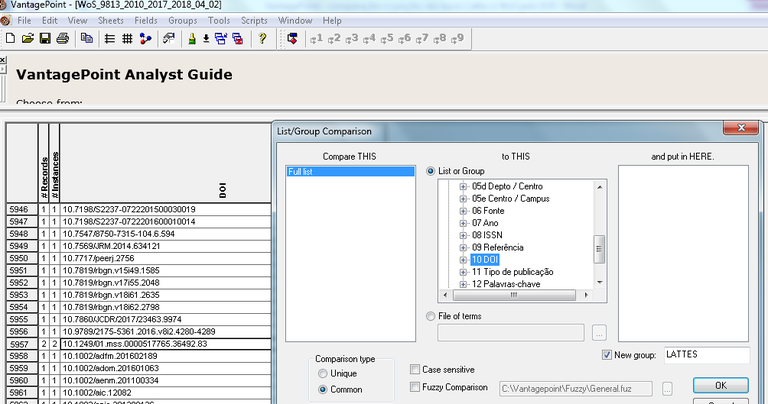Image resolution: width=768 pixels, height=404 pixels.
Task: Click the brush cleanup toolbar icon
Action: (x=169, y=38)
